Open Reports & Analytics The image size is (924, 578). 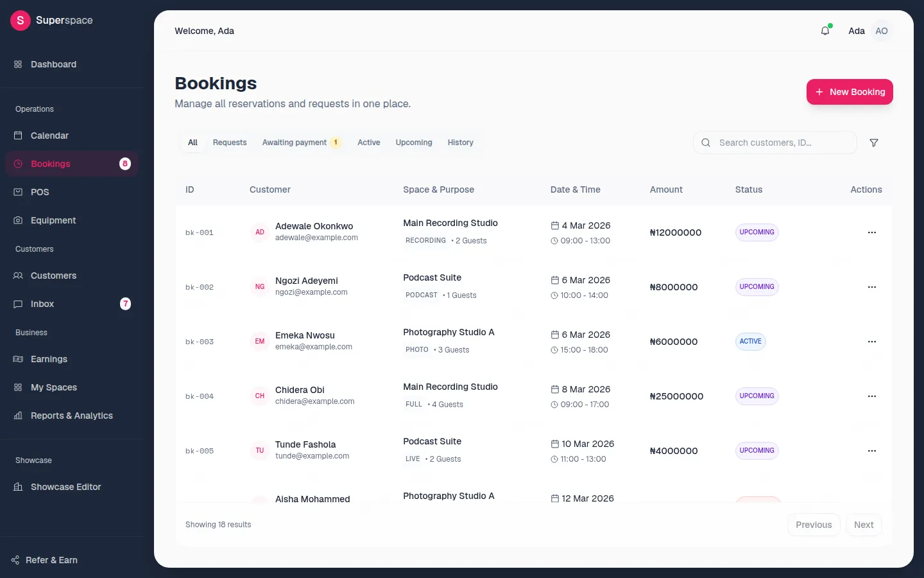(72, 416)
